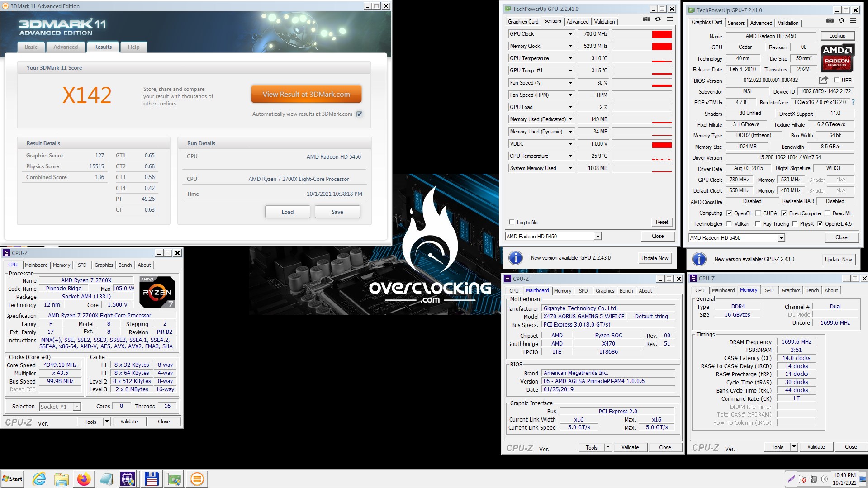This screenshot has width=868, height=488.
Task: Click Lookup button in GPU-Z
Action: (x=837, y=36)
